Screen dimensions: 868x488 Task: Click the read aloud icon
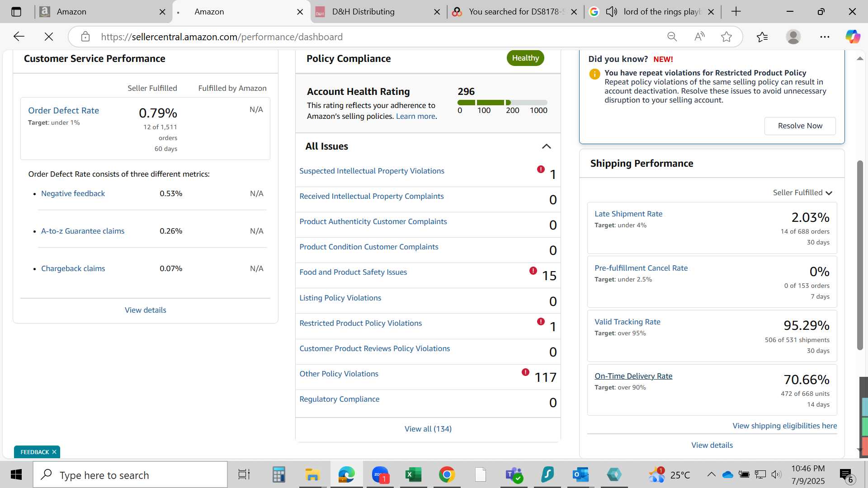pyautogui.click(x=699, y=37)
